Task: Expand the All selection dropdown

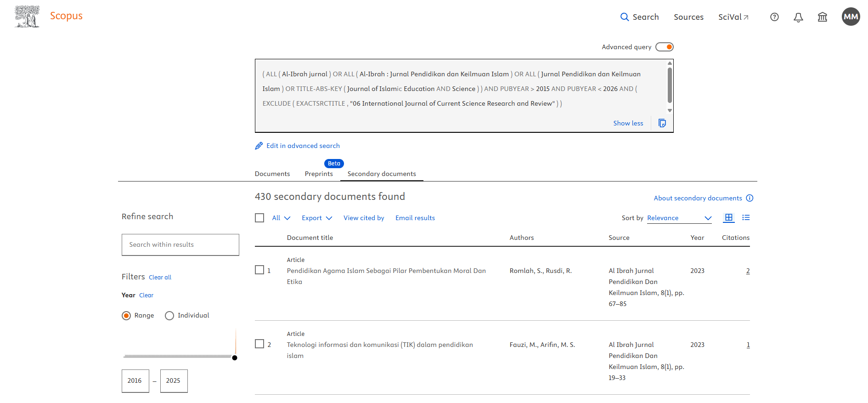Action: pos(281,218)
